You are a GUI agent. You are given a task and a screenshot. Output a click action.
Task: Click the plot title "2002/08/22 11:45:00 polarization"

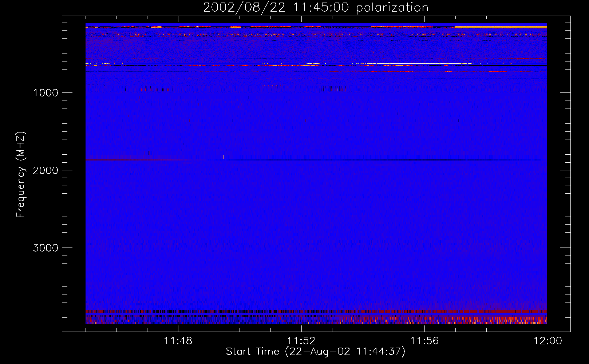(316, 8)
